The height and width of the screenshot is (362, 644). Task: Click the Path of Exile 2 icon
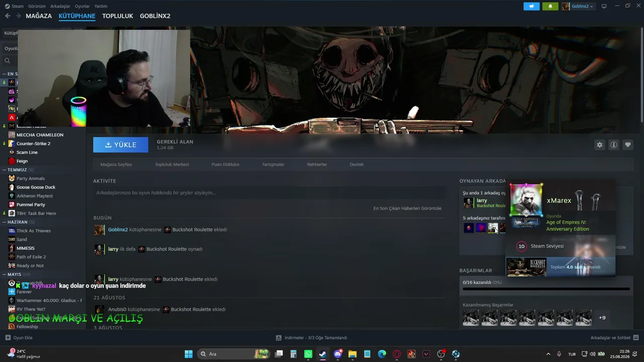coord(12,257)
